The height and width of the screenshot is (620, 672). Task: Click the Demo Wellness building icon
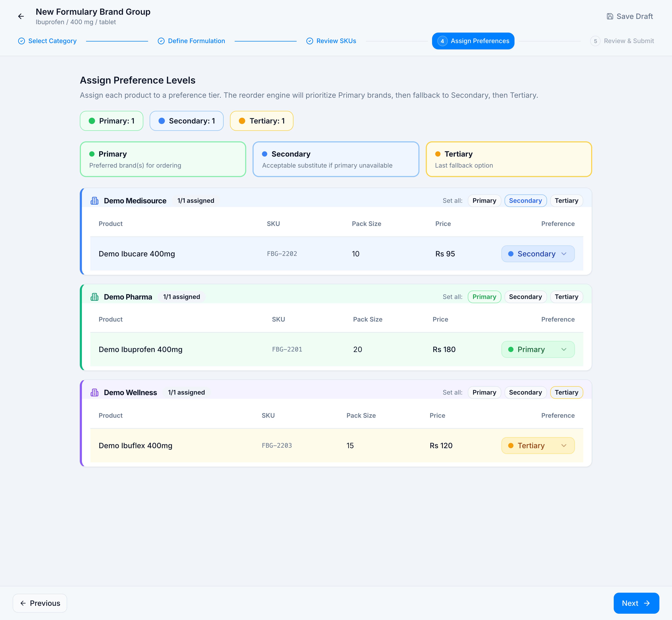click(94, 392)
